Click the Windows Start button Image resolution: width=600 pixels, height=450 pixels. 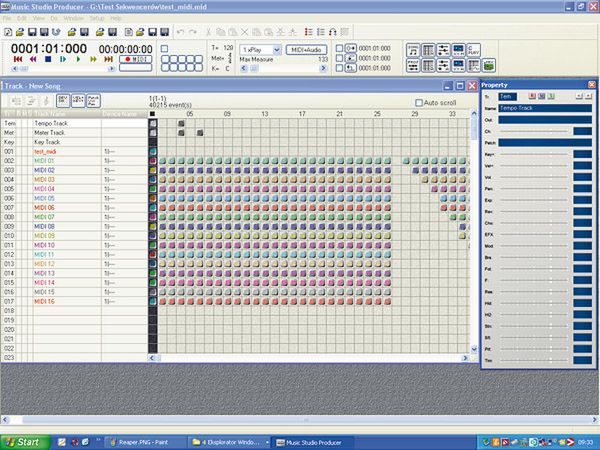click(25, 442)
